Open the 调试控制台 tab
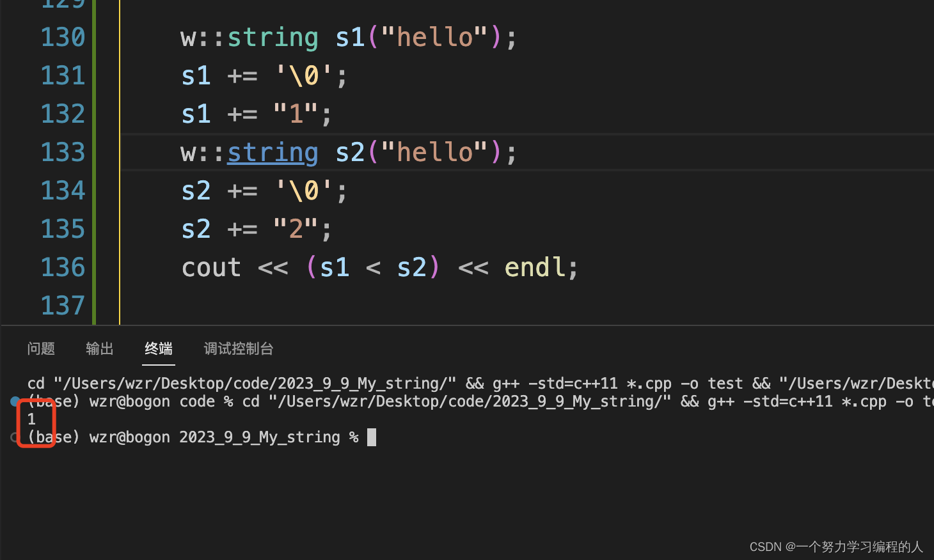Image resolution: width=934 pixels, height=560 pixels. [239, 348]
